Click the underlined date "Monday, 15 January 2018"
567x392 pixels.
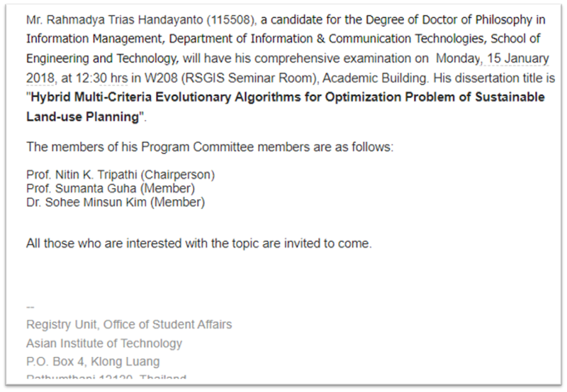[492, 59]
